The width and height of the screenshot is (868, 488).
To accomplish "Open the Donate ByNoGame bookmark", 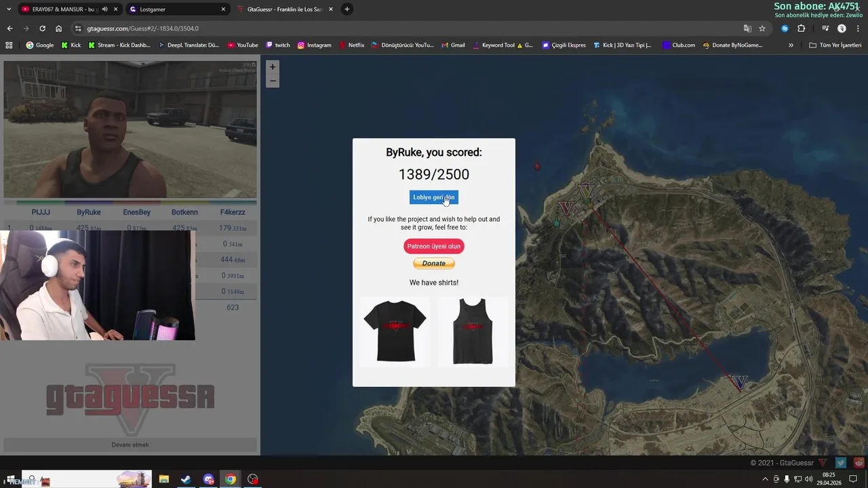I will pos(732,45).
